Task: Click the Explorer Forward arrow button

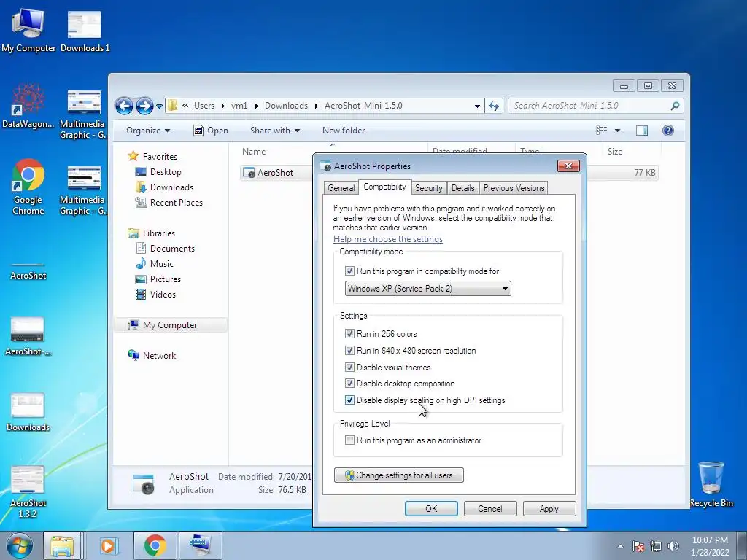Action: (x=144, y=106)
